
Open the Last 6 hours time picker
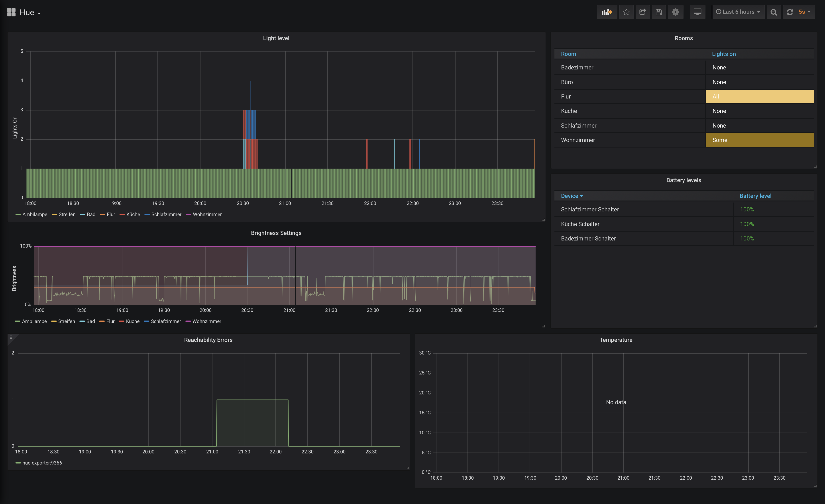738,12
